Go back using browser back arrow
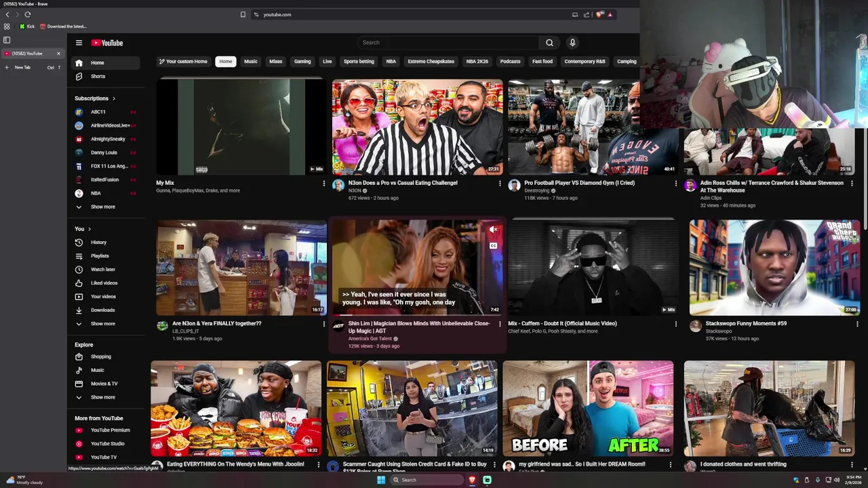 tap(7, 14)
